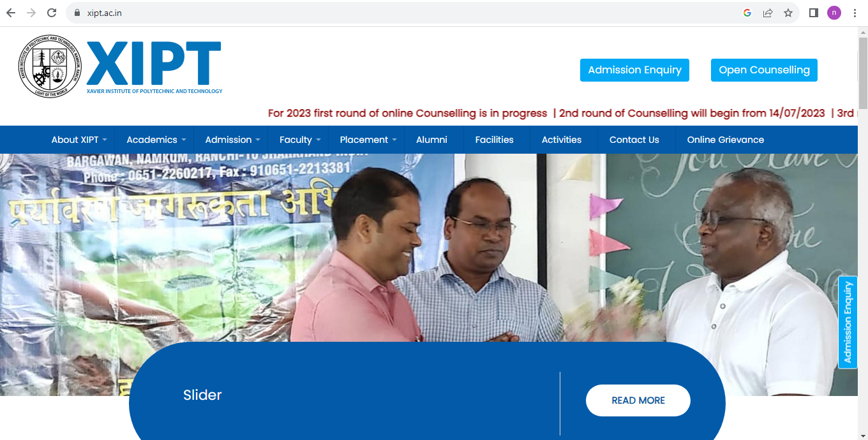This screenshot has width=868, height=440.
Task: Click the Google icon in address bar
Action: click(747, 13)
